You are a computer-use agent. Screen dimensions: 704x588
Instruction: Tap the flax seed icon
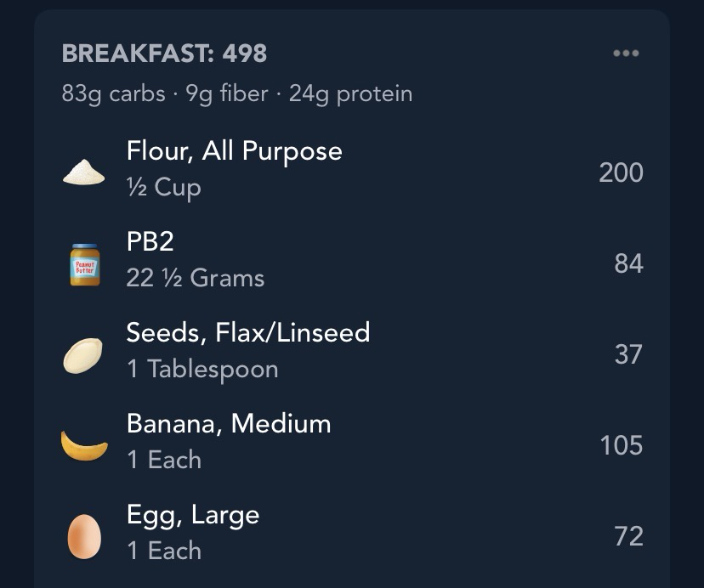[x=83, y=355]
